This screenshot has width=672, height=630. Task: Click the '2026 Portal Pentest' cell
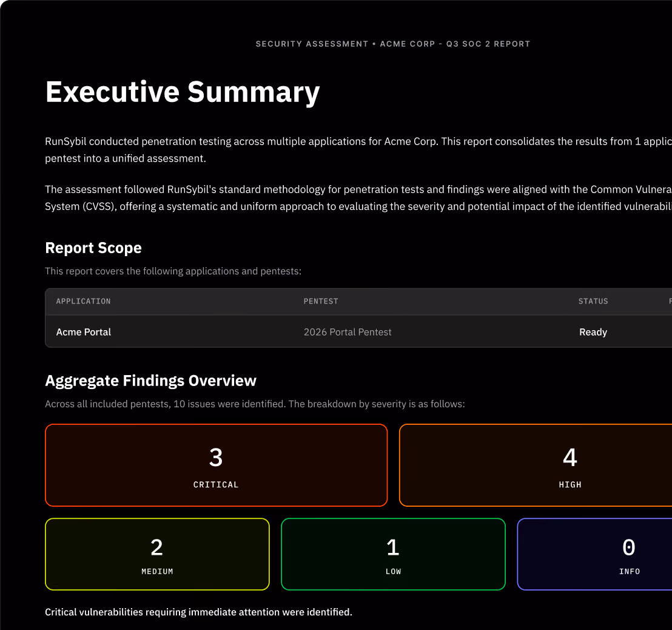coord(348,332)
